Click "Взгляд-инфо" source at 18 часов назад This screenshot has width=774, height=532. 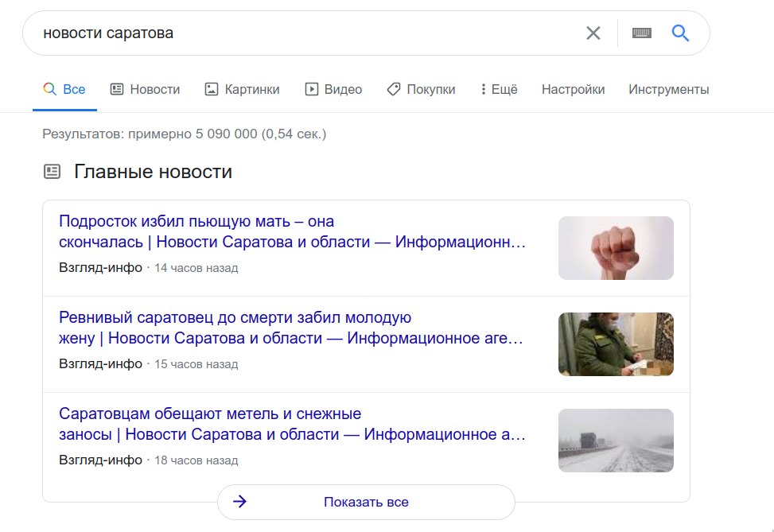(100, 460)
